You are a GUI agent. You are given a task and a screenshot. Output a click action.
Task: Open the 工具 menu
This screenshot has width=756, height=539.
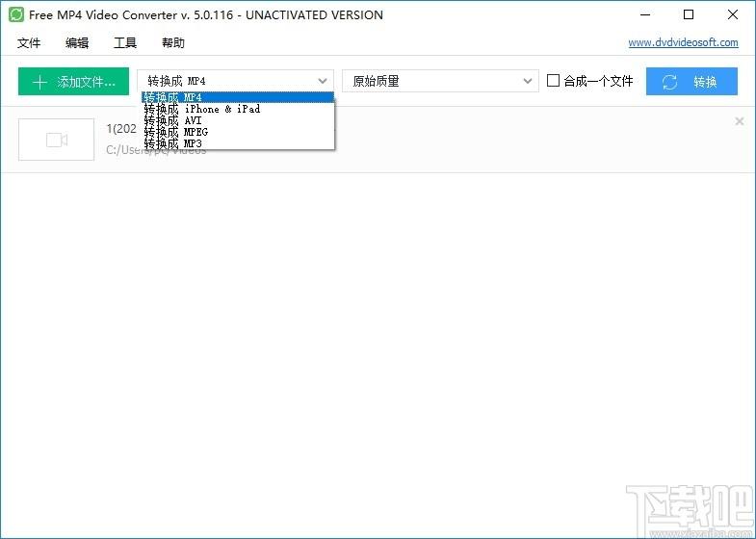(125, 43)
